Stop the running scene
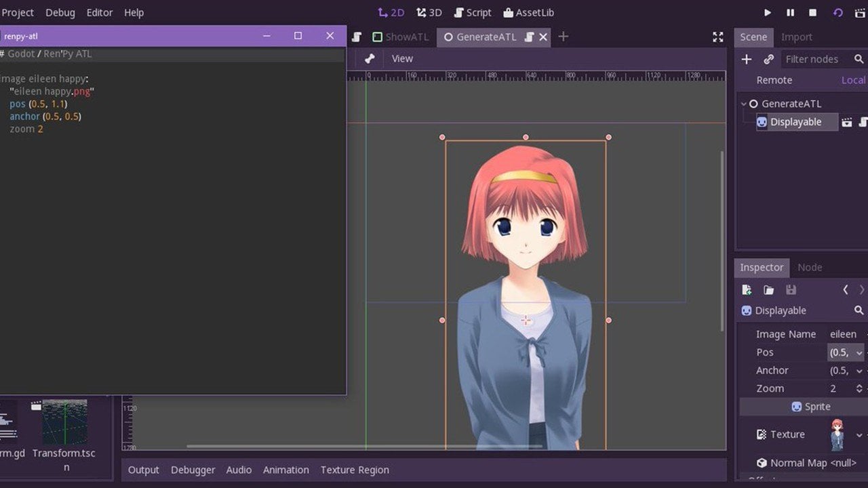868x488 pixels. (x=812, y=12)
